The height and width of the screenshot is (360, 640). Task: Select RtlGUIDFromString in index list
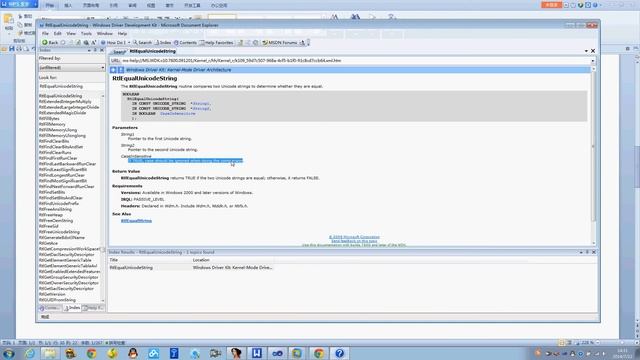pos(57,300)
